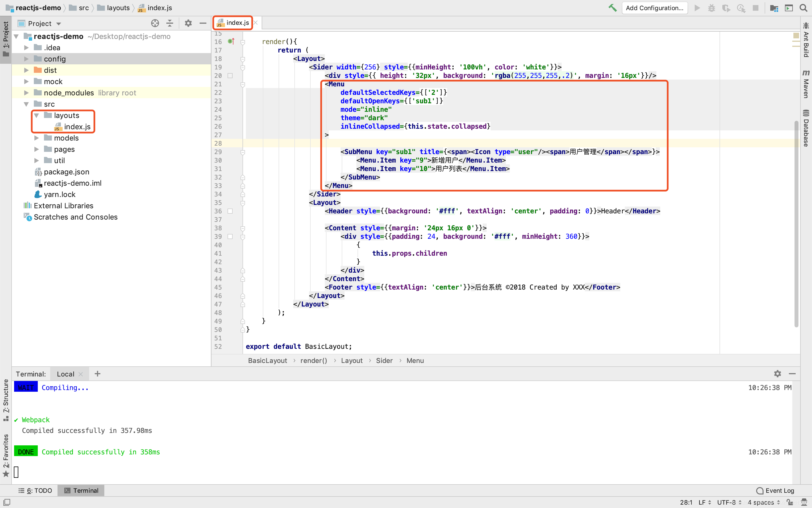Collapse all in Project panel
The image size is (812, 508).
[x=170, y=23]
